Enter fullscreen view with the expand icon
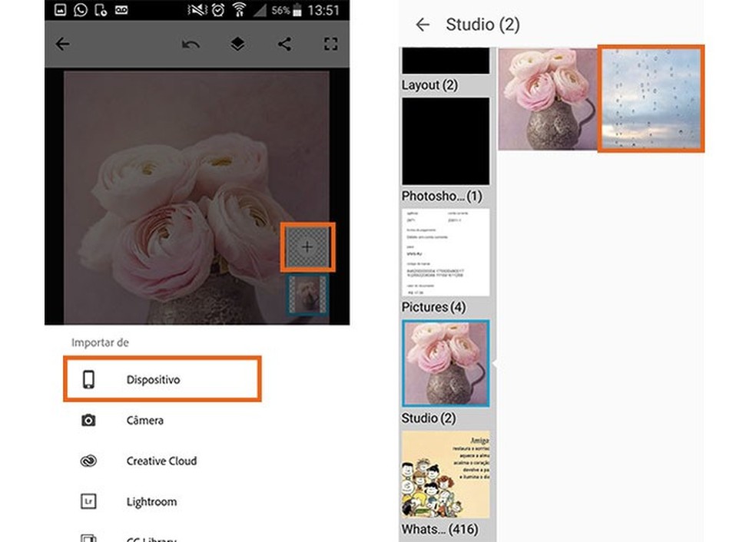 pos(330,45)
